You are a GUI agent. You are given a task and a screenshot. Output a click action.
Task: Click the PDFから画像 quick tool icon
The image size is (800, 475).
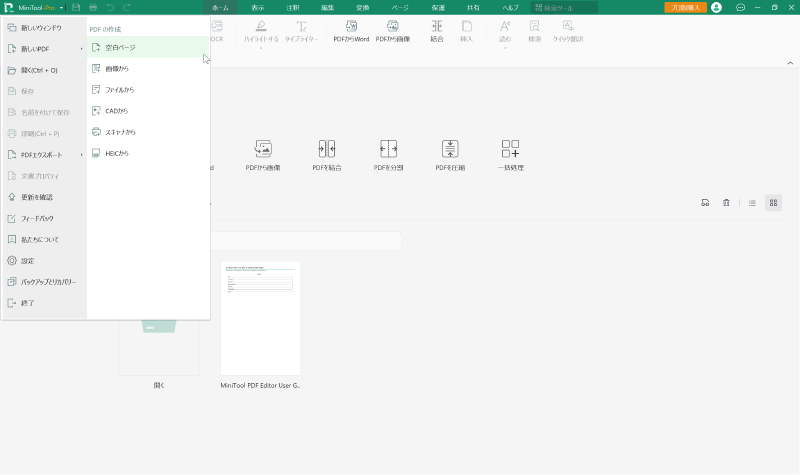click(263, 149)
